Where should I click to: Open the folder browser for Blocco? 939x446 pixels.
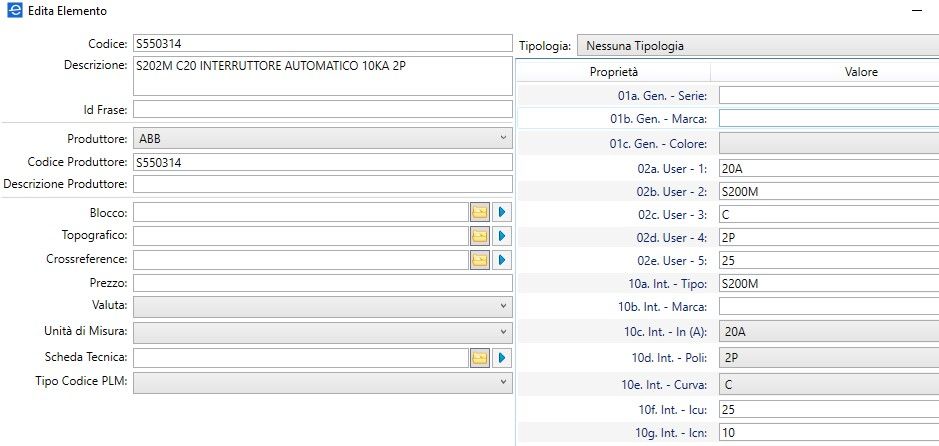(480, 212)
